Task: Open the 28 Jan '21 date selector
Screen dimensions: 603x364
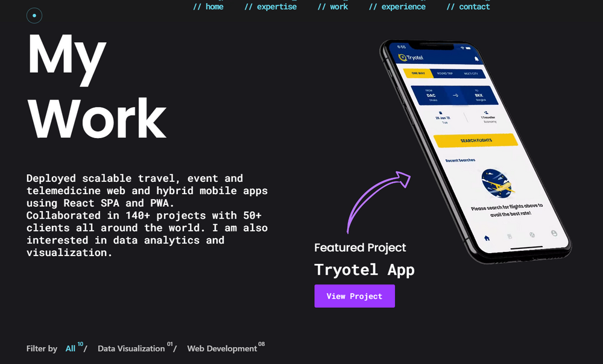Action: 441,118
